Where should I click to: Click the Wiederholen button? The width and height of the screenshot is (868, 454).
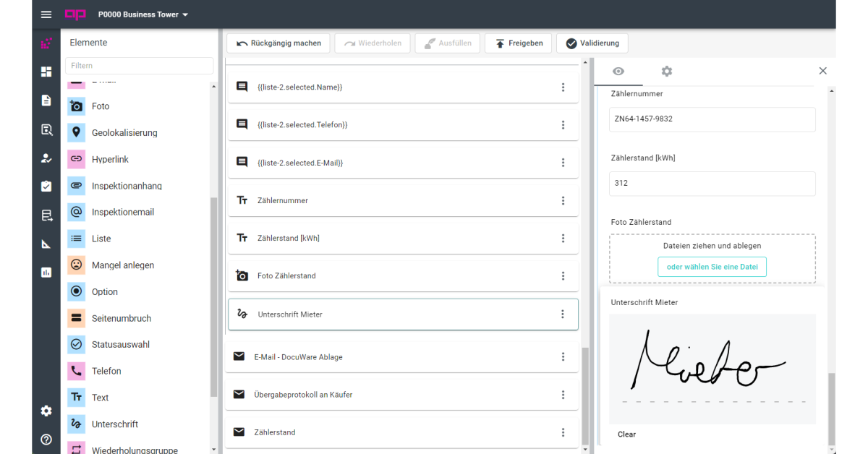click(x=373, y=43)
